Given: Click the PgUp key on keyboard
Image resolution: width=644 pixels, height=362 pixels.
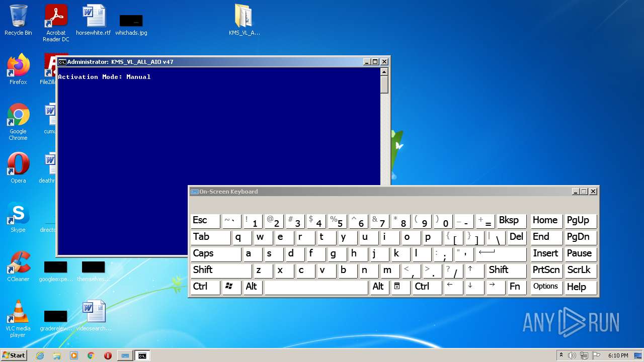Looking at the screenshot, I should (x=581, y=220).
